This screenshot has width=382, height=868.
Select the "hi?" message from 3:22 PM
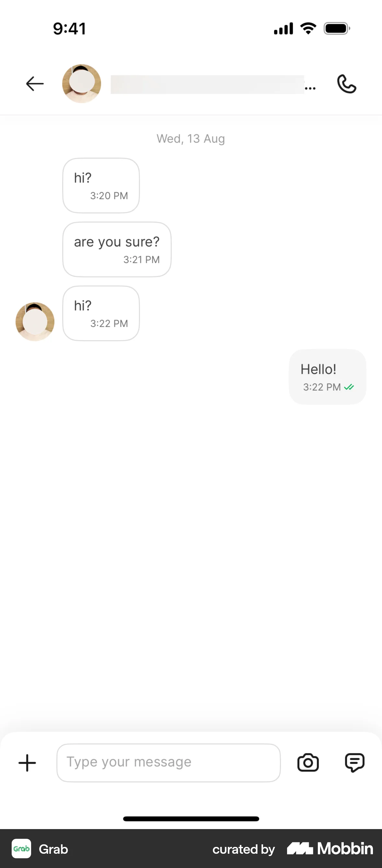click(101, 313)
